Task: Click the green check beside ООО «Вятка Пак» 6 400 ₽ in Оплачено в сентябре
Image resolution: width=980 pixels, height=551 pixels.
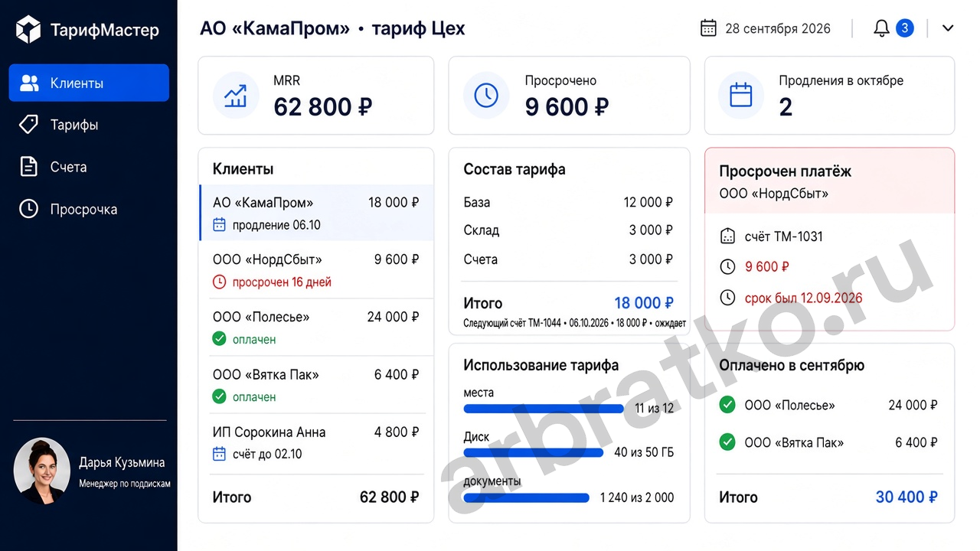Action: point(727,442)
